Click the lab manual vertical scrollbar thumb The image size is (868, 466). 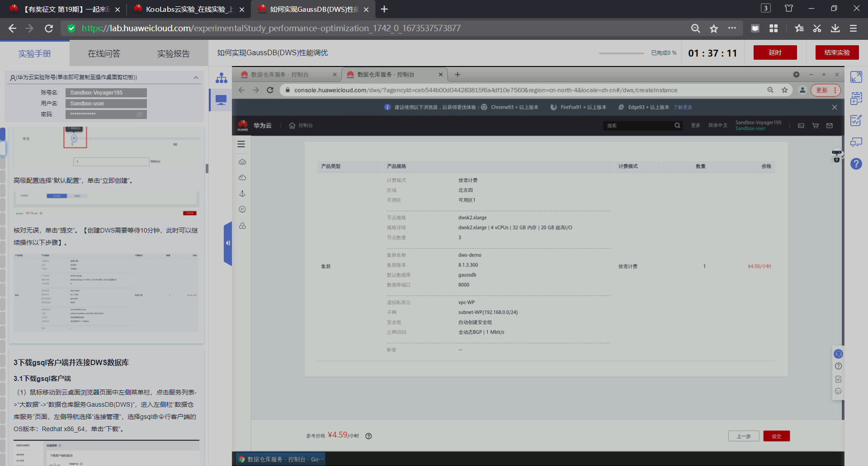point(207,168)
